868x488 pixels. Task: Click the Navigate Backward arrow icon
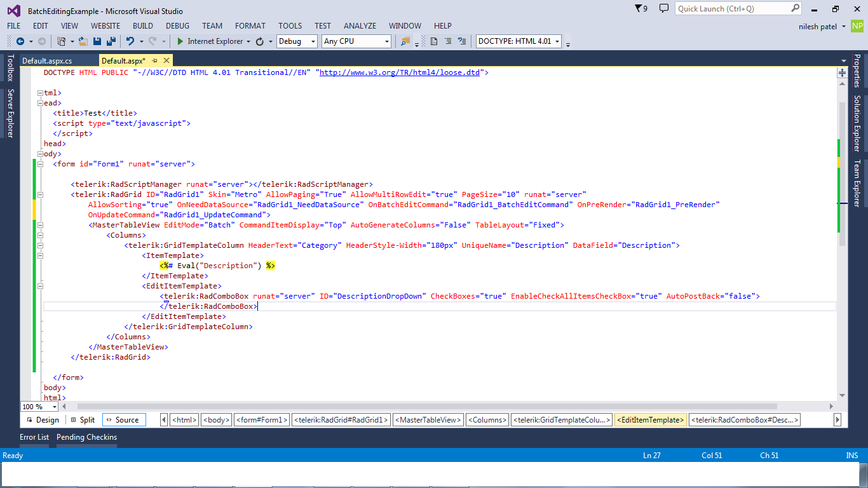point(20,41)
